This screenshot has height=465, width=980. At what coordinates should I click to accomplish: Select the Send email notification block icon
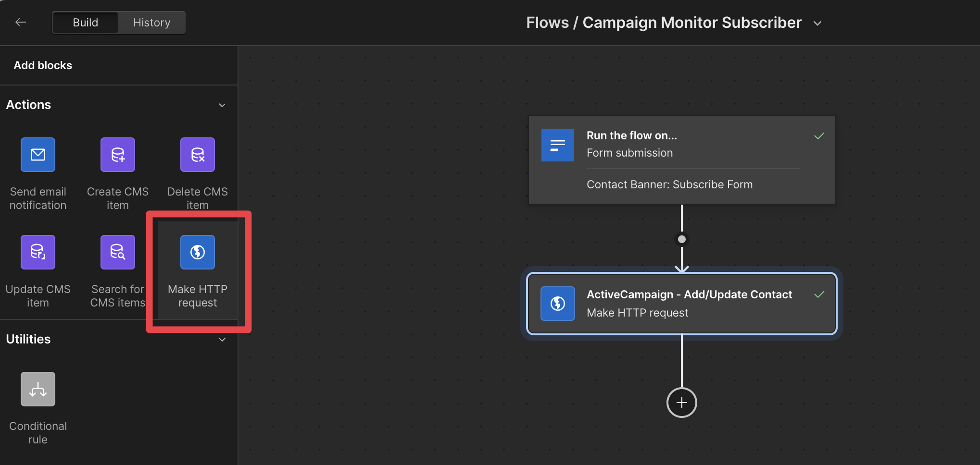(x=38, y=155)
